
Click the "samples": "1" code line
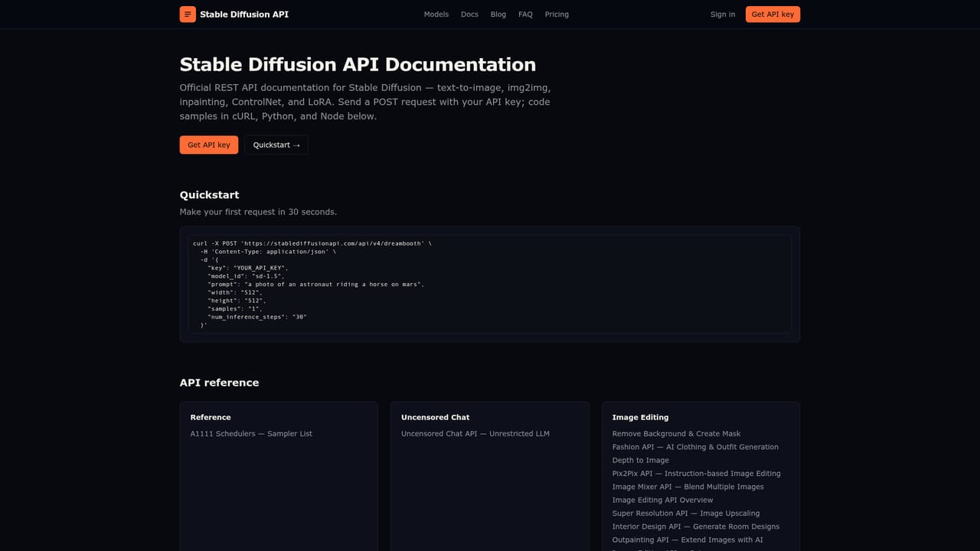234,308
